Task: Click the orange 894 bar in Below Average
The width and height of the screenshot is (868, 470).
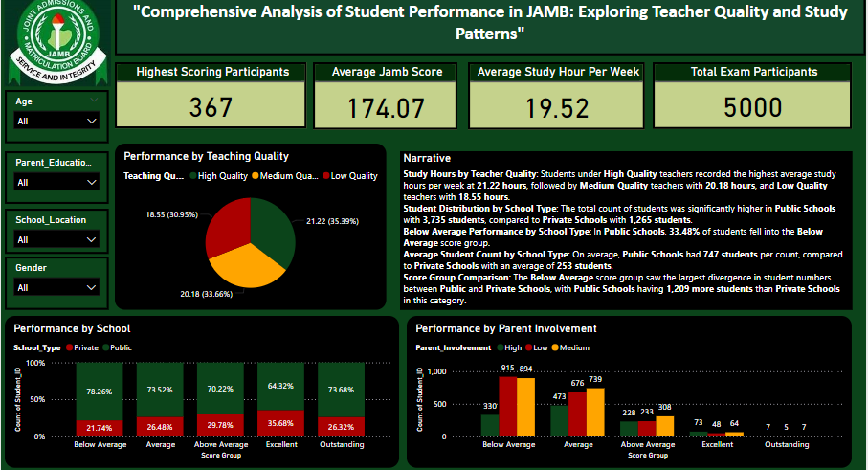Action: click(526, 408)
